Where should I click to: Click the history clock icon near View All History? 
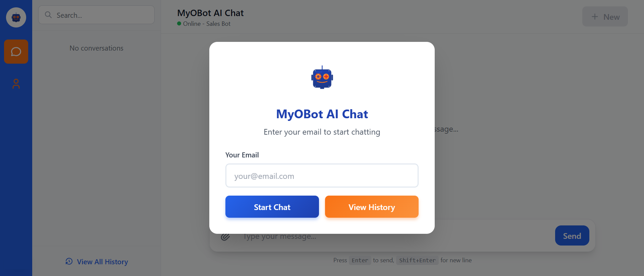click(x=69, y=262)
